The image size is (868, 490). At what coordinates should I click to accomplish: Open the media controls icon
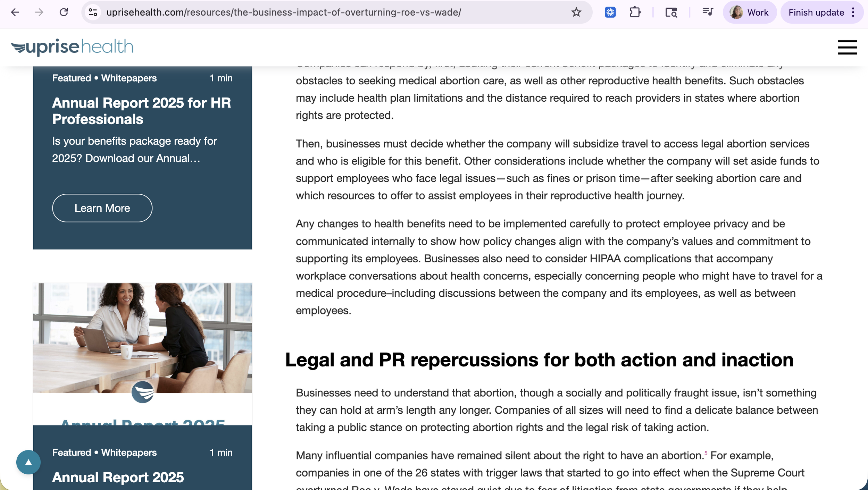708,12
